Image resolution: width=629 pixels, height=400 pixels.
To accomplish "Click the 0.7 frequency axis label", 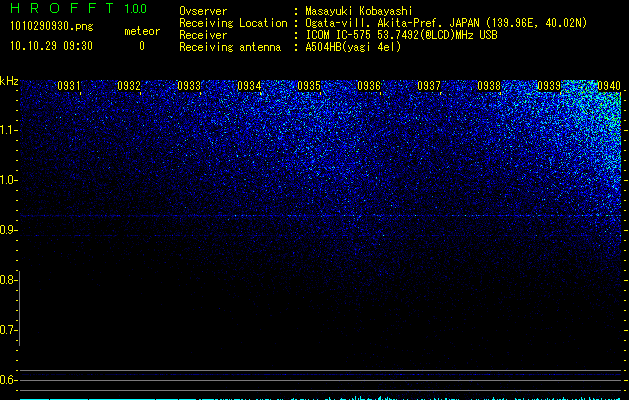I will tap(7, 330).
